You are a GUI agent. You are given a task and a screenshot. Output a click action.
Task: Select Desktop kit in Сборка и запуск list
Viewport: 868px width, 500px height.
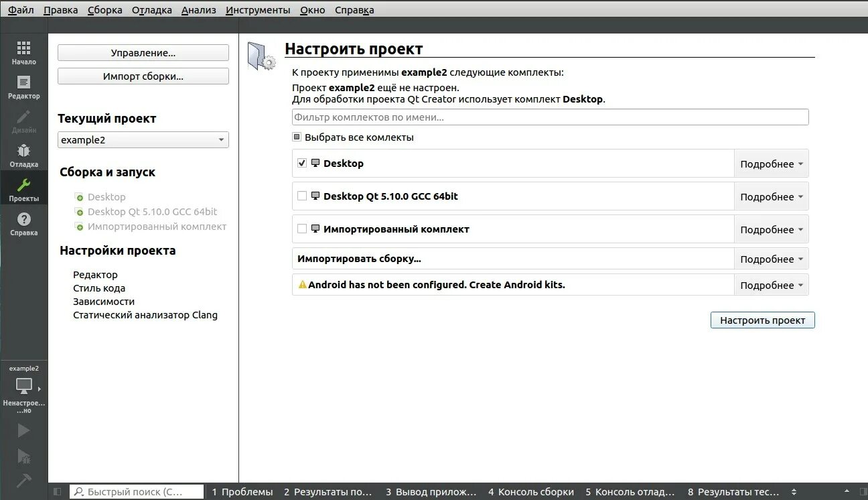pos(106,197)
